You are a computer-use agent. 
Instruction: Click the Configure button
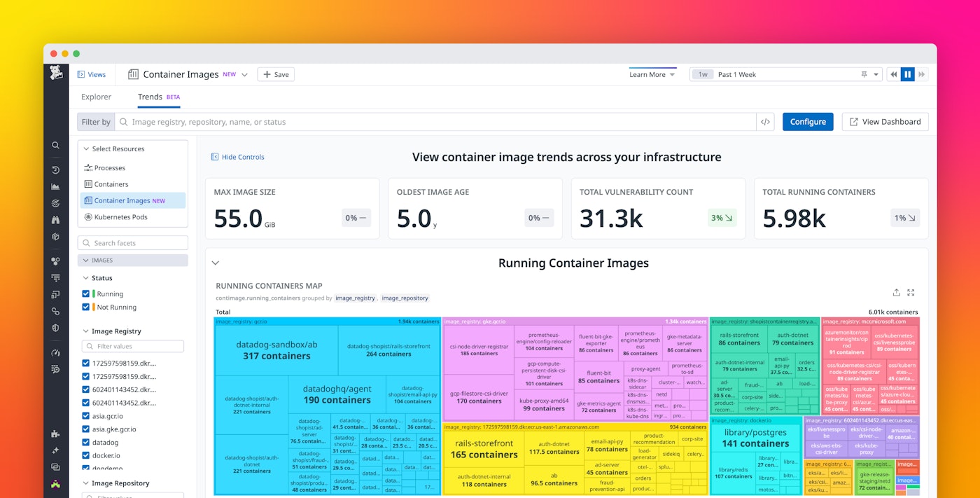click(808, 121)
